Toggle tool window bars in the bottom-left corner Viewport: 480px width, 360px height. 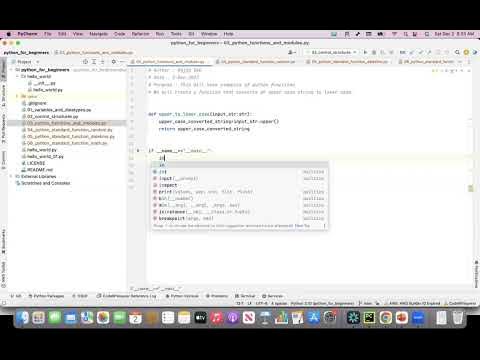[4, 303]
